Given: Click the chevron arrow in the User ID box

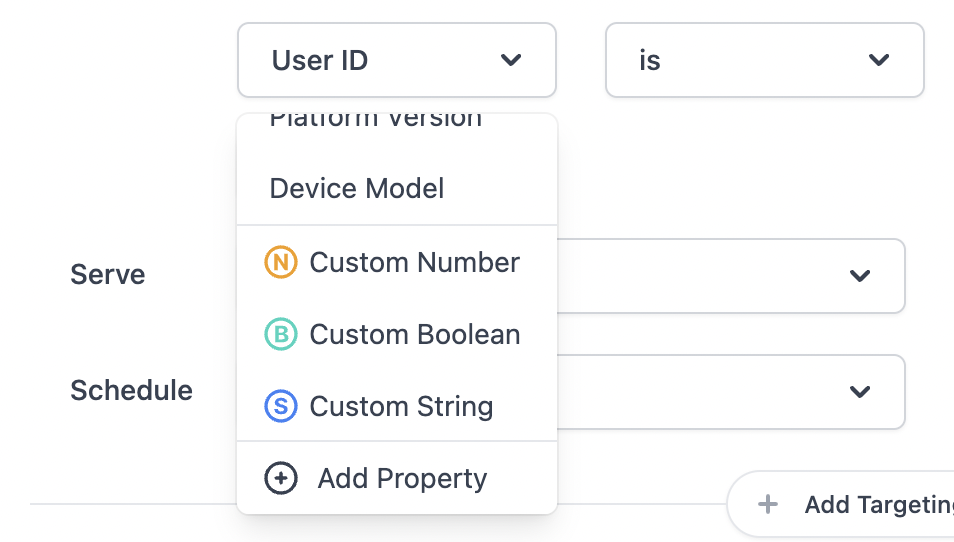Looking at the screenshot, I should pyautogui.click(x=511, y=60).
